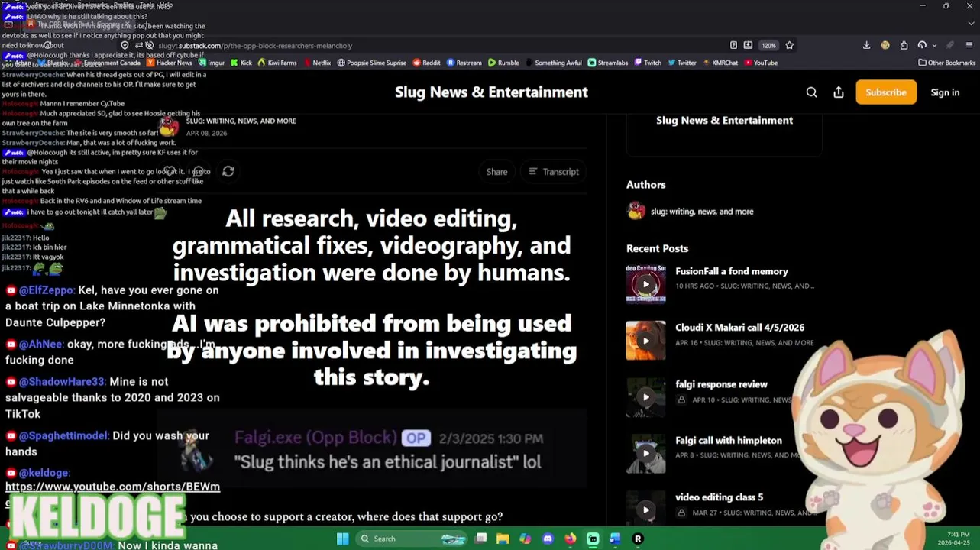This screenshot has height=550, width=980.
Task: Click the SLUG: WRITING, NEWS, AND MORE byline
Action: pos(241,121)
